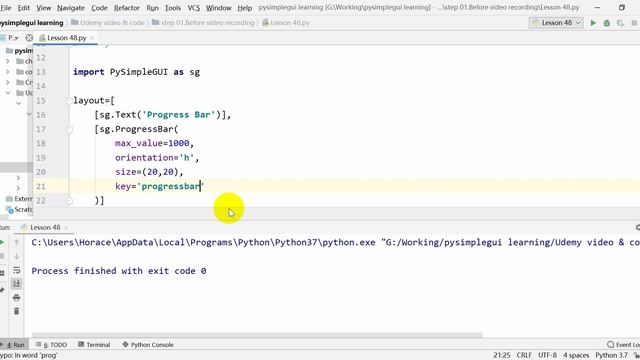This screenshot has height=360, width=640.
Task: Clear console output with the trash icon
Action: [x=16, y=311]
